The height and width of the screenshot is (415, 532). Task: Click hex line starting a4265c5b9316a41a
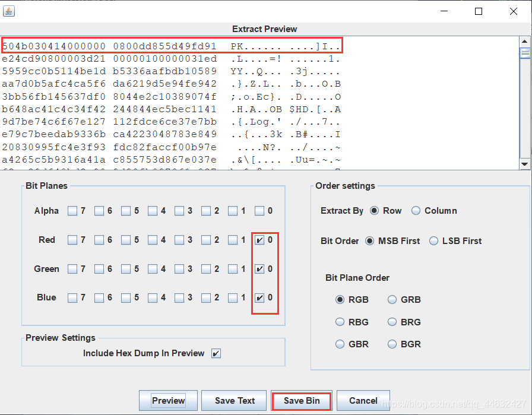(172, 160)
